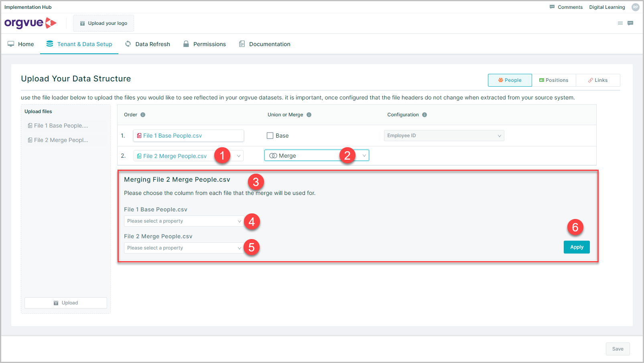Click the document icon on Documentation tab
644x363 pixels.
click(x=242, y=44)
